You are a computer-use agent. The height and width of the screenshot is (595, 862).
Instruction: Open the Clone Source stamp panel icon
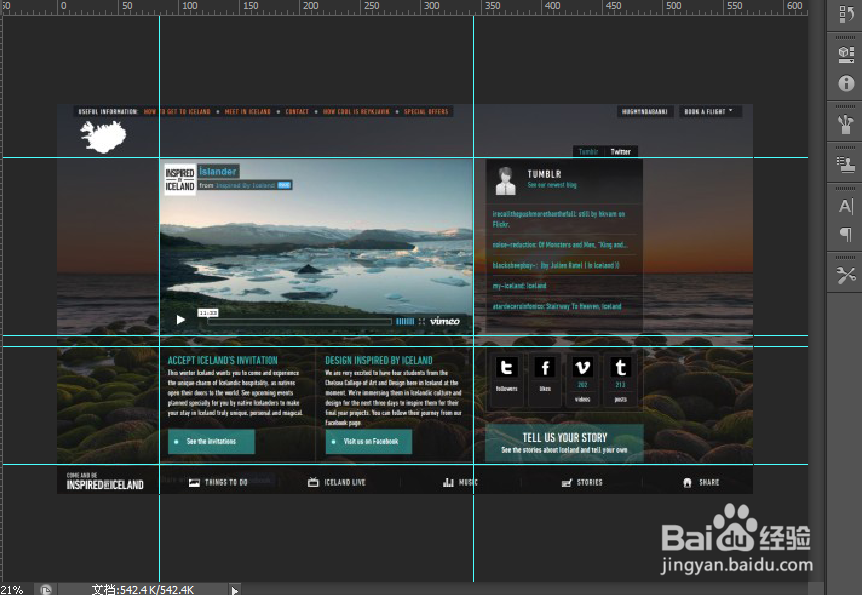tap(846, 165)
